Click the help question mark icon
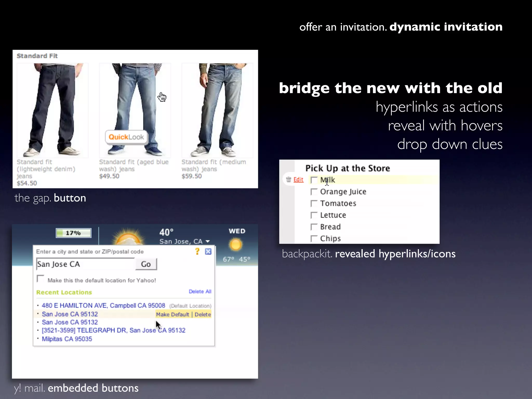 coord(197,251)
